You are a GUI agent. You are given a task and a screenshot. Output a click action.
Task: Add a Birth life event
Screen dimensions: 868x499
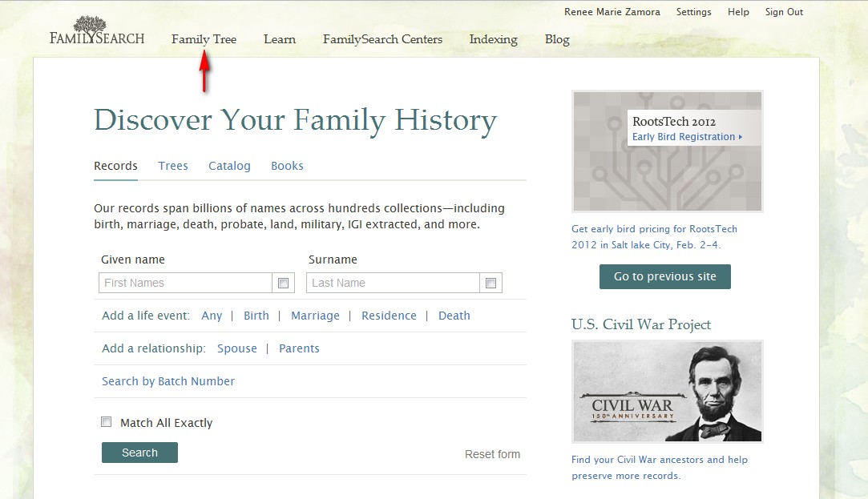256,316
